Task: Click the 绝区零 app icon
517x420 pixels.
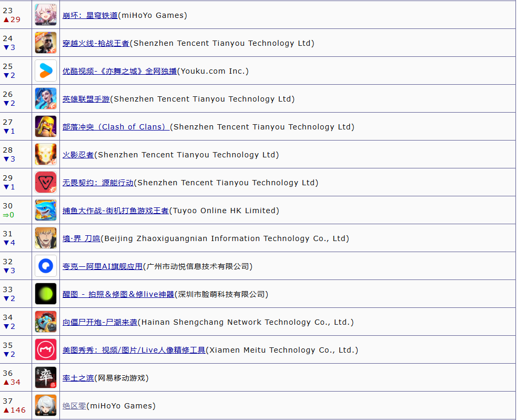Action: (46, 405)
